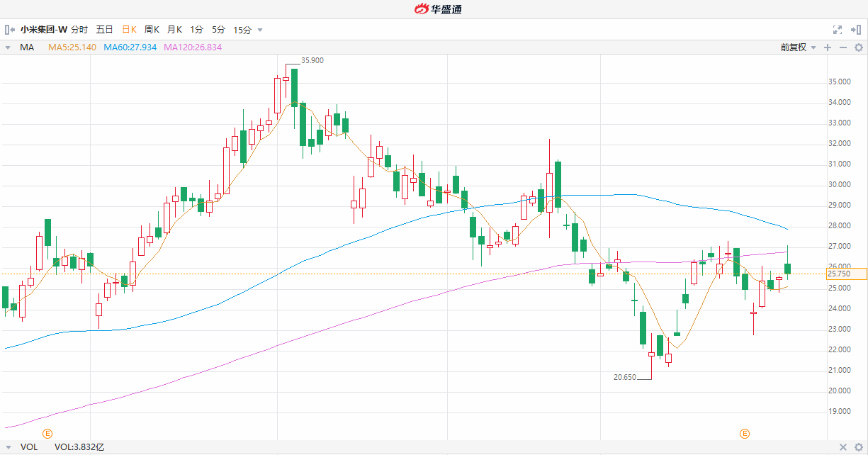Screen dimensions: 868x455
Task: Collapse the right panel via arrow icon
Action: (857, 30)
